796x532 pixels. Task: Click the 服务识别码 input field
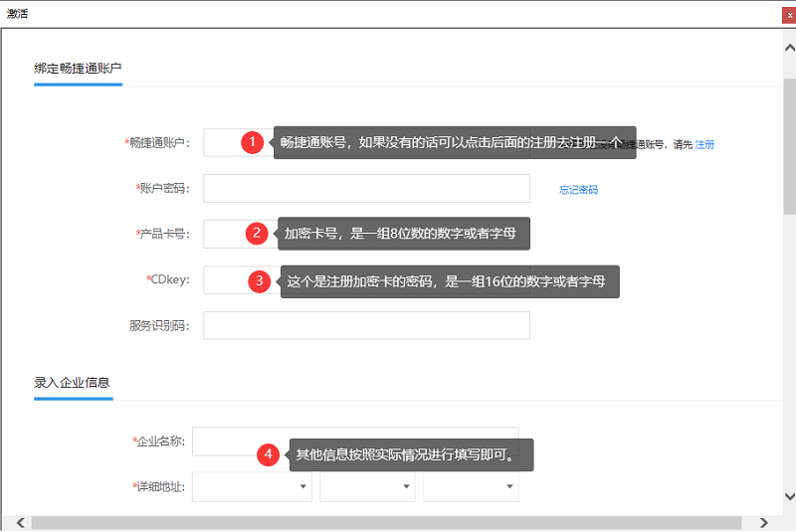coord(366,325)
